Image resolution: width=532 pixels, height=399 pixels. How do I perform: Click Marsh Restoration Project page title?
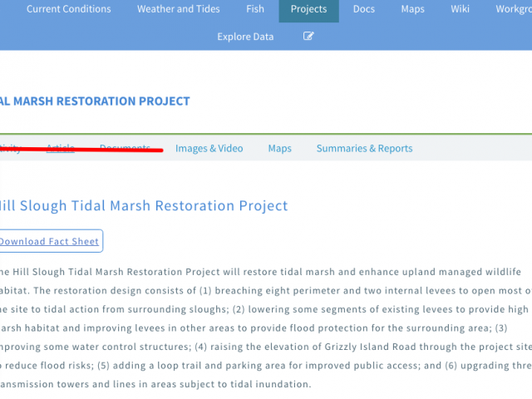(x=95, y=101)
